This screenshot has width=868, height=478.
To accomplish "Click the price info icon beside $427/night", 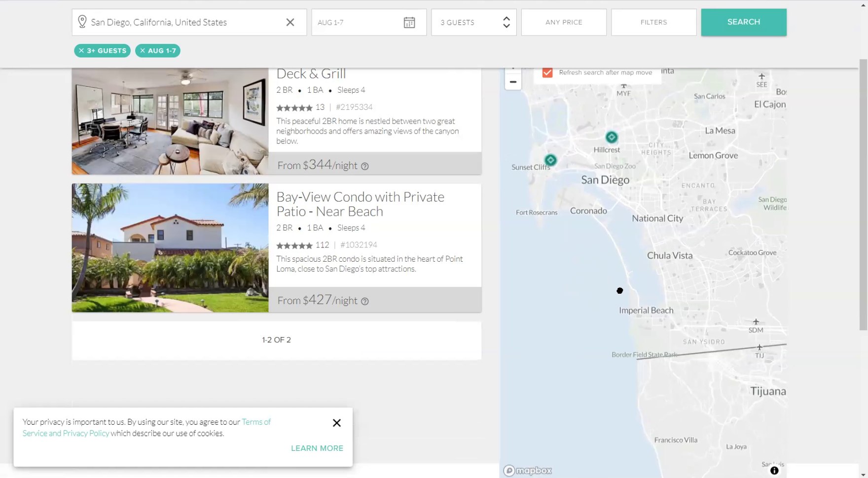I will point(365,302).
